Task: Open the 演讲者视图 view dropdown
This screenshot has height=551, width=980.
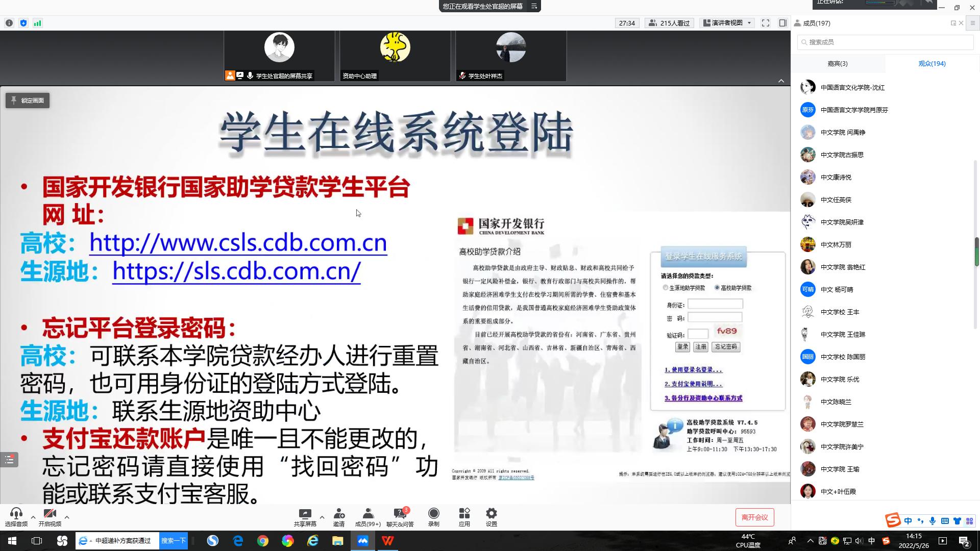Action: 727,23
